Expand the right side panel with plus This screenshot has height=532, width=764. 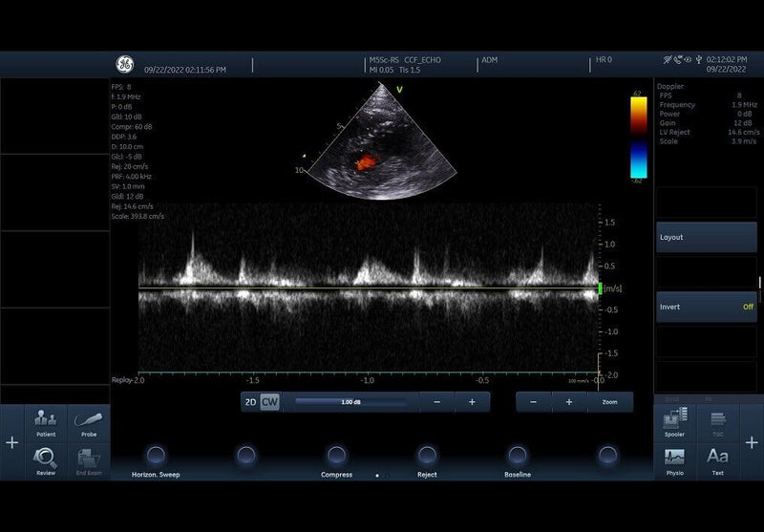click(752, 443)
